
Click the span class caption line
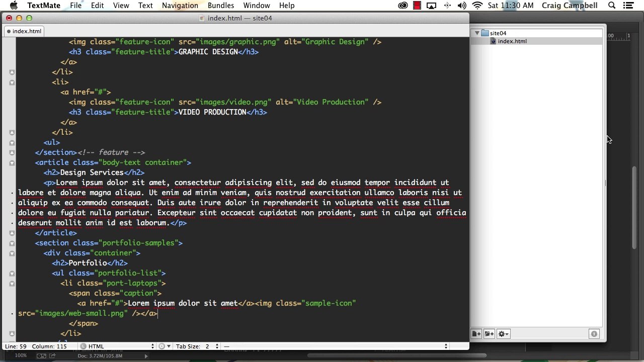[115, 293]
